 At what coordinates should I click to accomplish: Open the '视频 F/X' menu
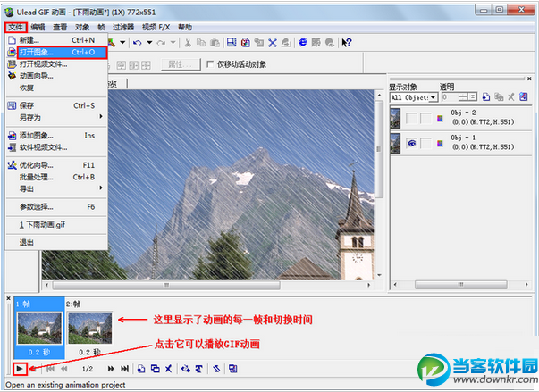pyautogui.click(x=156, y=27)
